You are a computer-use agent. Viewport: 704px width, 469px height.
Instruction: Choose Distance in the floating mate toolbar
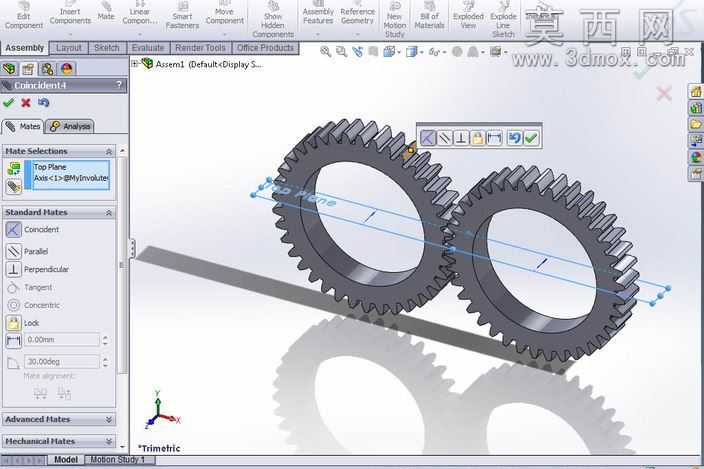tap(494, 138)
